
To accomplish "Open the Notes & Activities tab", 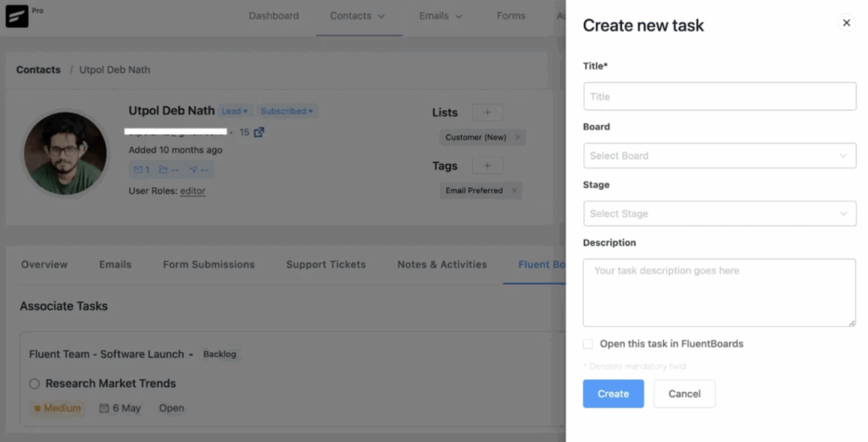I will [442, 264].
